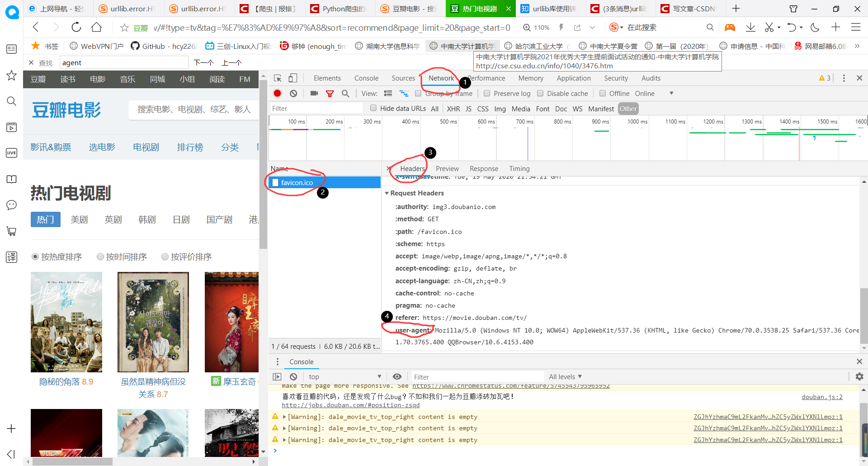Open network search magnifier icon
This screenshot has width=868, height=466.
[x=345, y=93]
